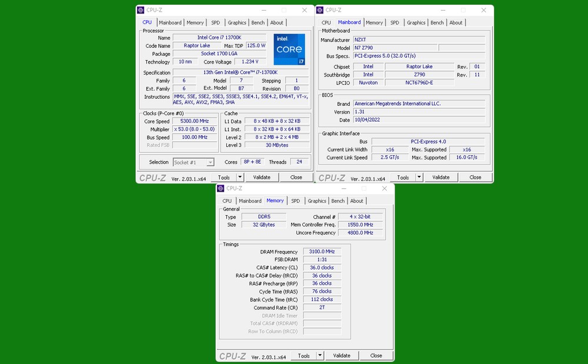The image size is (588, 364).
Task: Open SPD tab in Memory window
Action: coord(295,201)
